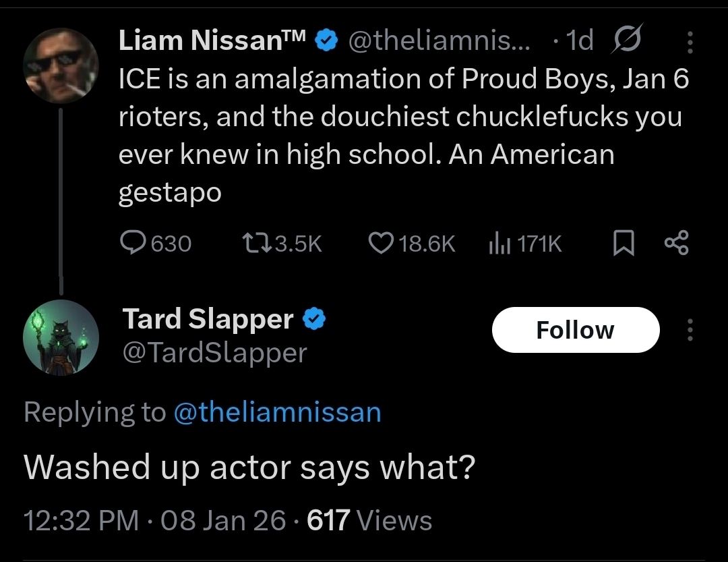View analytics icon showing 171K views
728x562 pixels.
point(497,243)
